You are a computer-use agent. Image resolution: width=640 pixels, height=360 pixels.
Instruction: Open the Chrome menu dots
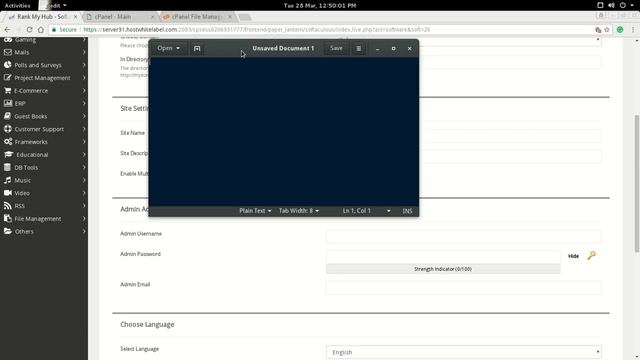633,29
